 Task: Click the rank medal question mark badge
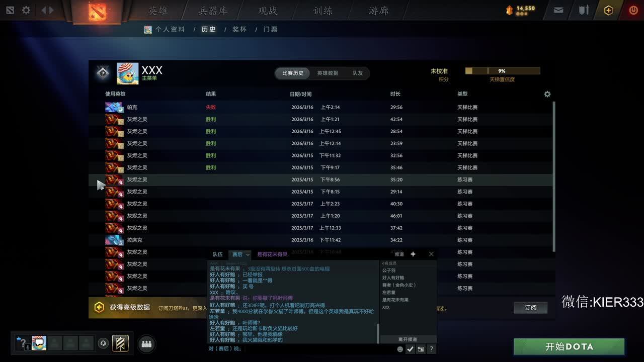point(103,73)
